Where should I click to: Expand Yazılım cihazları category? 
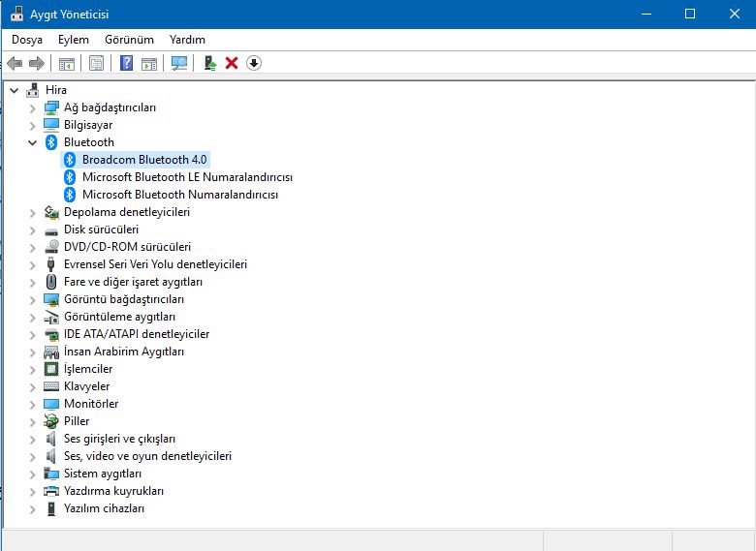(x=32, y=509)
